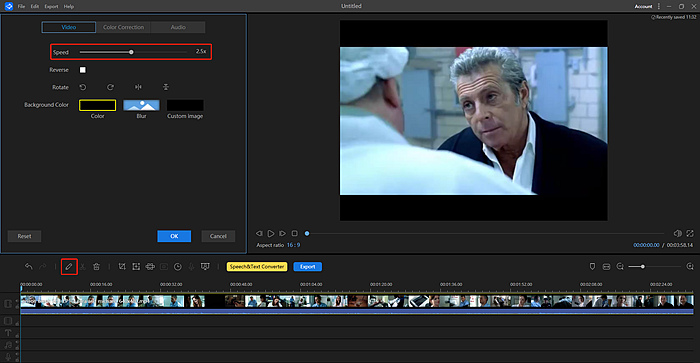Flip the clip vertically
Viewport: 700px width, 363px height.
(x=166, y=87)
